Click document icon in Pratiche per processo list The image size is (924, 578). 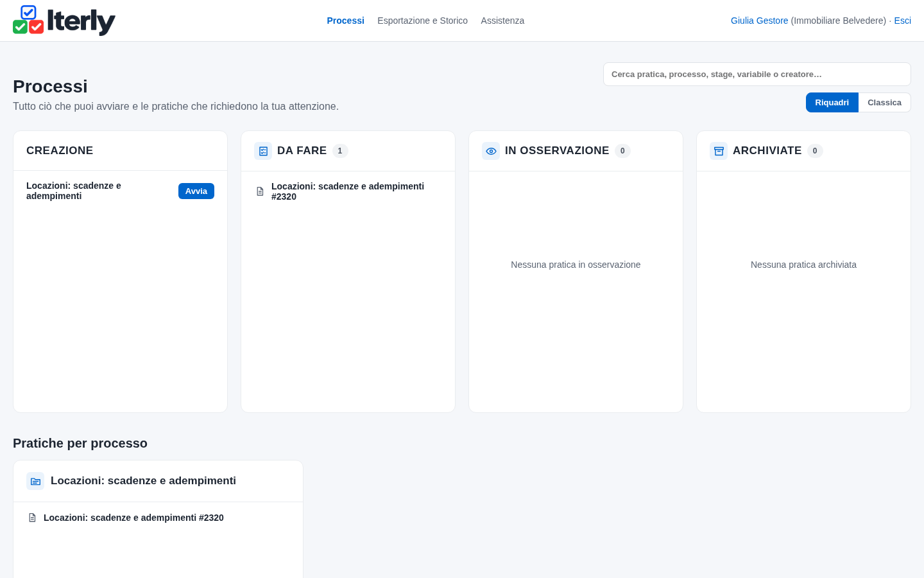(32, 518)
